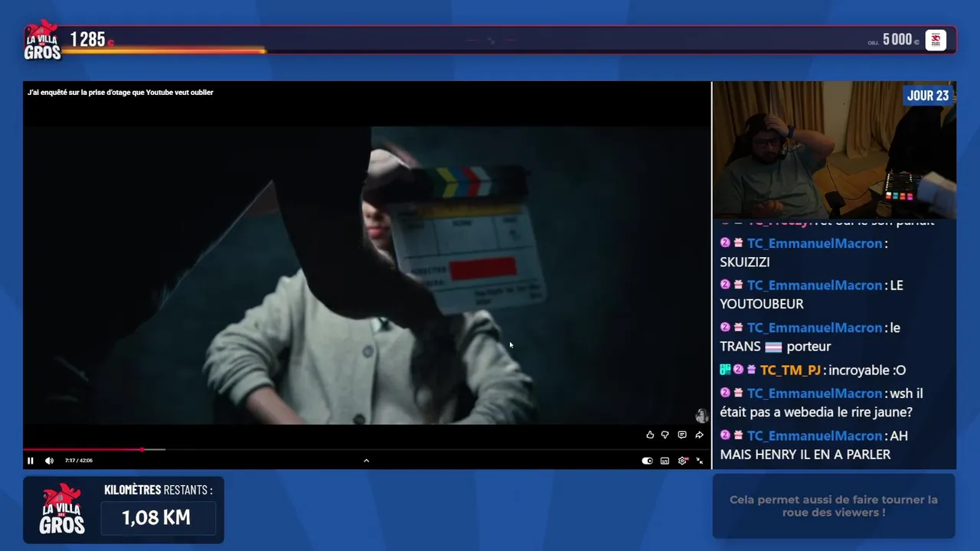Share the video with arrow icon

pyautogui.click(x=699, y=435)
